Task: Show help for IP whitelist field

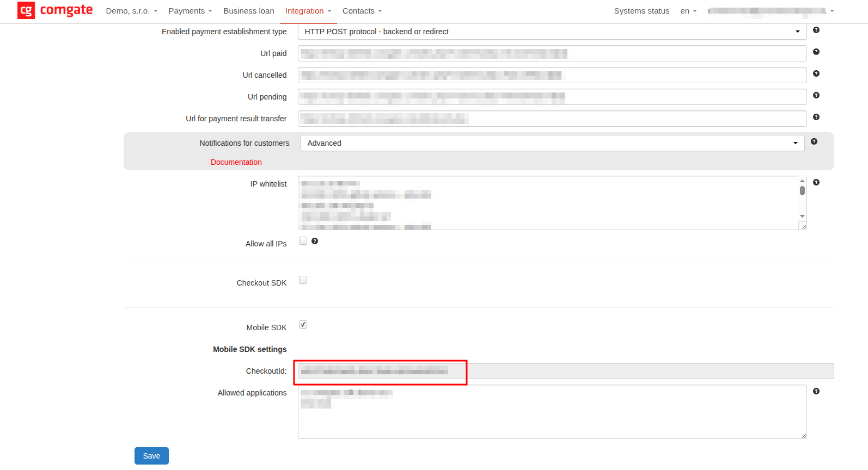Action: click(x=816, y=182)
